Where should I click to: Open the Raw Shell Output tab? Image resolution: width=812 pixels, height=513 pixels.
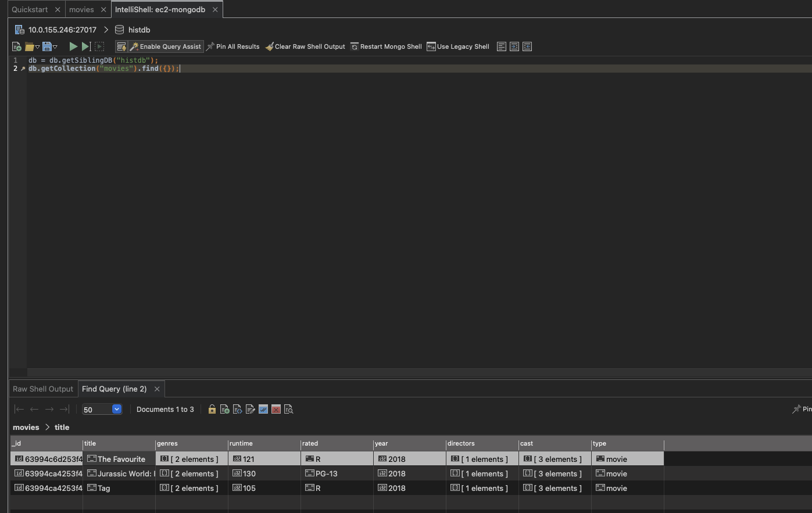(x=43, y=389)
